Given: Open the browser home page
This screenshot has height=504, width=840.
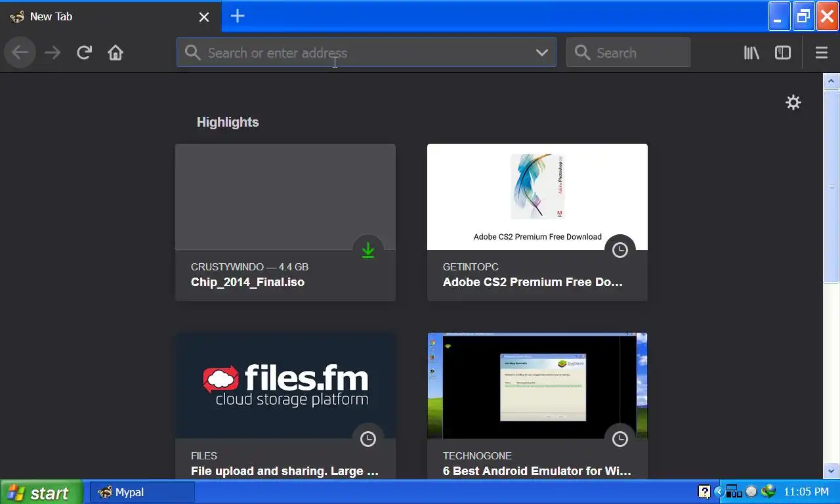Looking at the screenshot, I should [x=115, y=52].
